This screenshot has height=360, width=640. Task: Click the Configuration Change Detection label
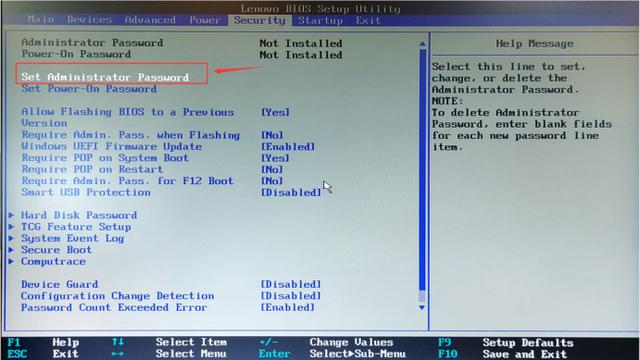pyautogui.click(x=118, y=296)
